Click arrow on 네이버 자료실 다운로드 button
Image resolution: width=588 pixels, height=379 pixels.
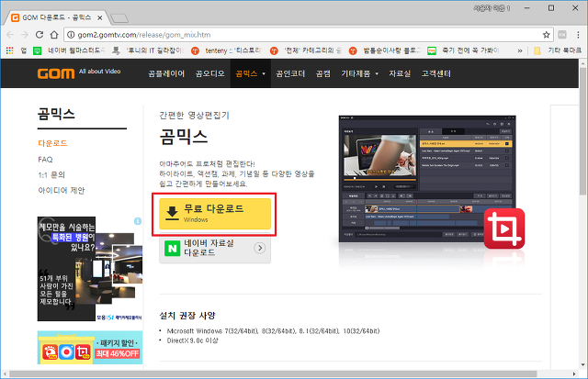[259, 248]
